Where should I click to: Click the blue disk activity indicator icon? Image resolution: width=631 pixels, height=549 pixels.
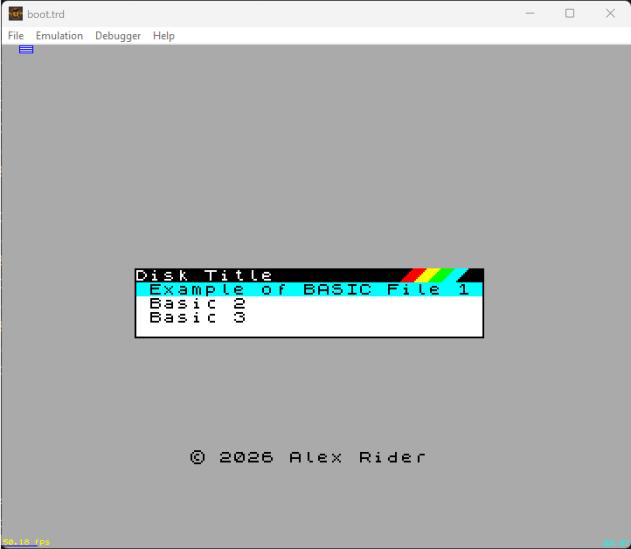26,49
